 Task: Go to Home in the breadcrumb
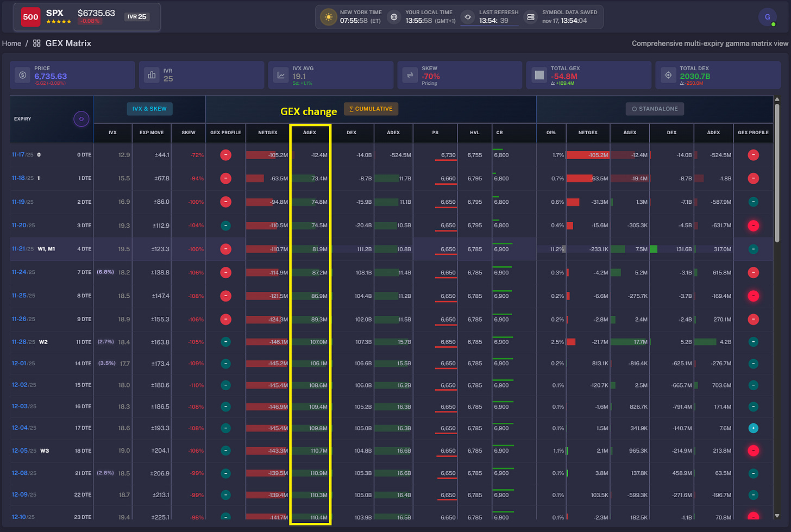(x=11, y=43)
